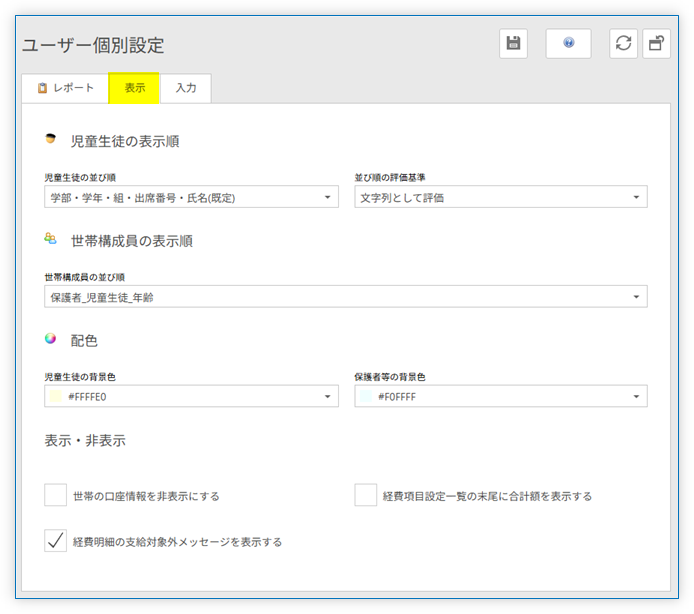This screenshot has width=694, height=614.
Task: Click the ユーザー個別設定 title text
Action: coord(93,45)
